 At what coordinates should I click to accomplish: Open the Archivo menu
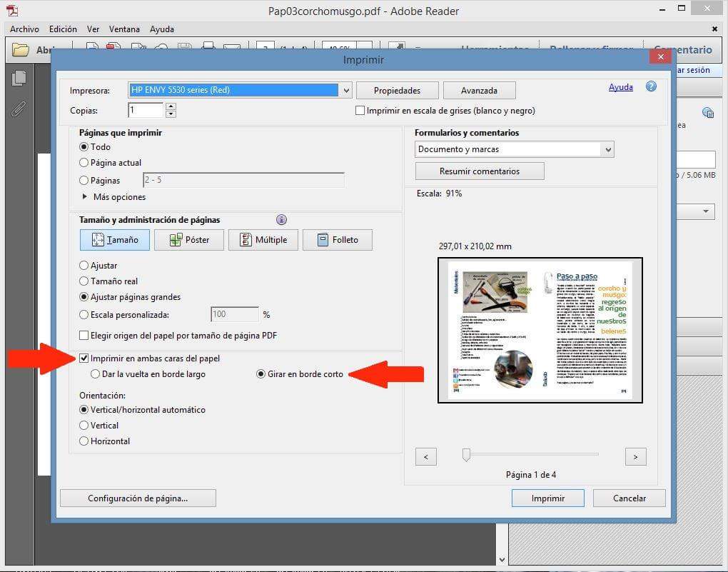tap(24, 29)
